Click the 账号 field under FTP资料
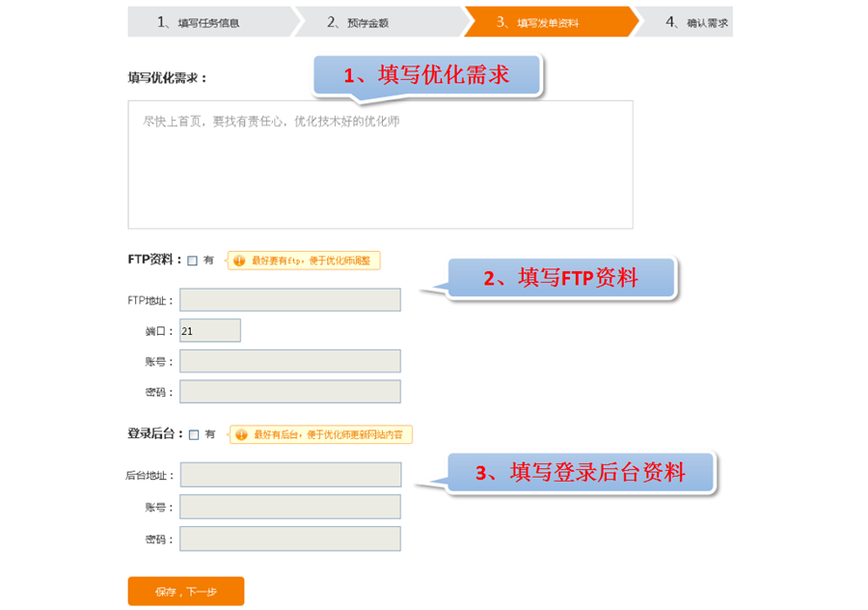This screenshot has height=610, width=868. (x=289, y=361)
